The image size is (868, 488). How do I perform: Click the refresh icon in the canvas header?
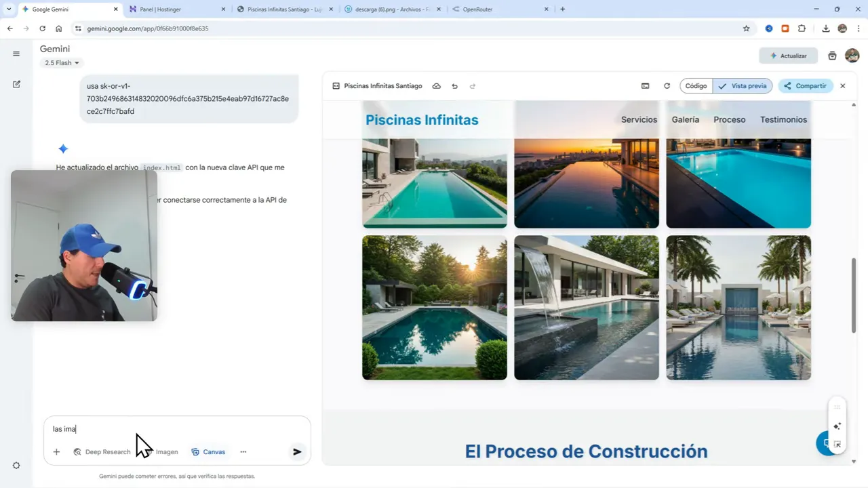(x=667, y=86)
